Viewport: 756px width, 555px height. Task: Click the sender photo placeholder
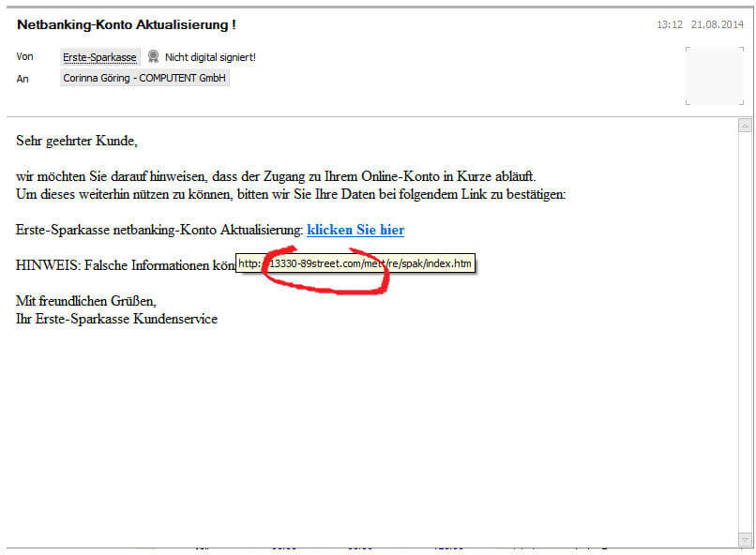(715, 76)
